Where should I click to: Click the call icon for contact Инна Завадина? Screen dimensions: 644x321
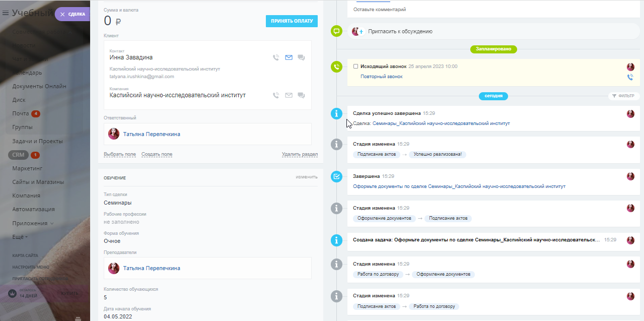pyautogui.click(x=276, y=57)
